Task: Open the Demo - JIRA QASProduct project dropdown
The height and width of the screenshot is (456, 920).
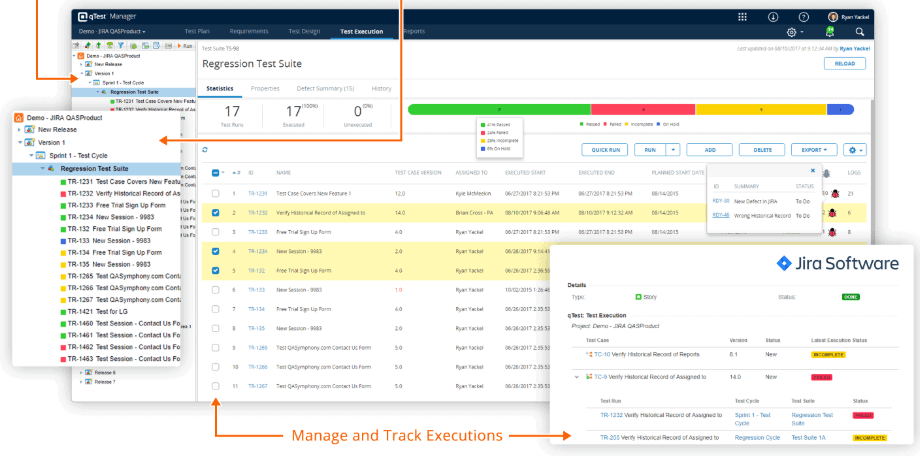Action: click(112, 32)
